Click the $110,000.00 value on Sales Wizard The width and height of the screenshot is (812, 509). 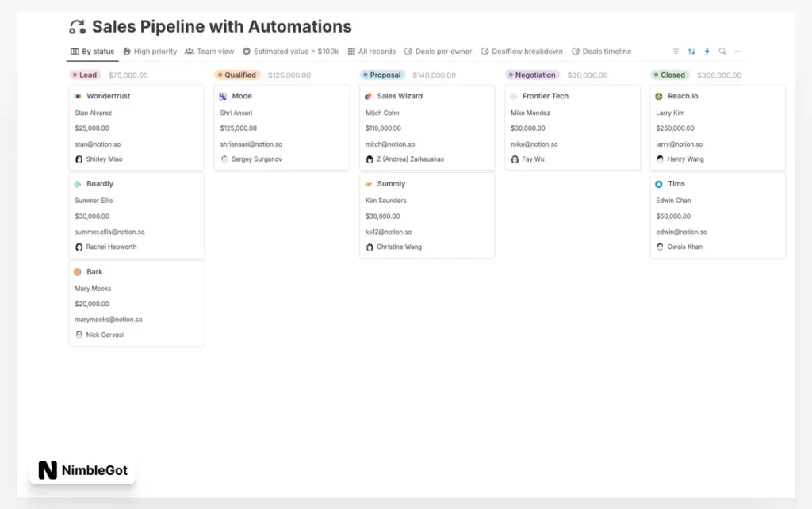(x=383, y=128)
